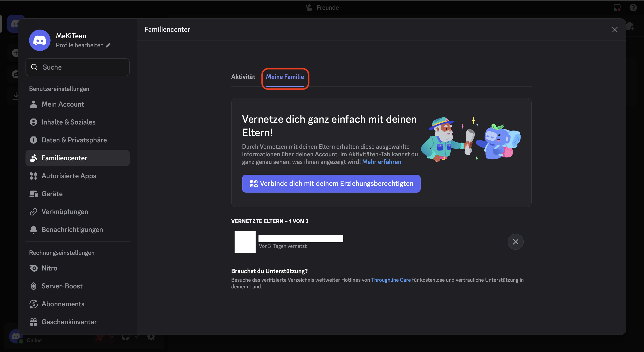This screenshot has height=352, width=644.
Task: Open Autorisierte Apps page
Action: (x=69, y=176)
